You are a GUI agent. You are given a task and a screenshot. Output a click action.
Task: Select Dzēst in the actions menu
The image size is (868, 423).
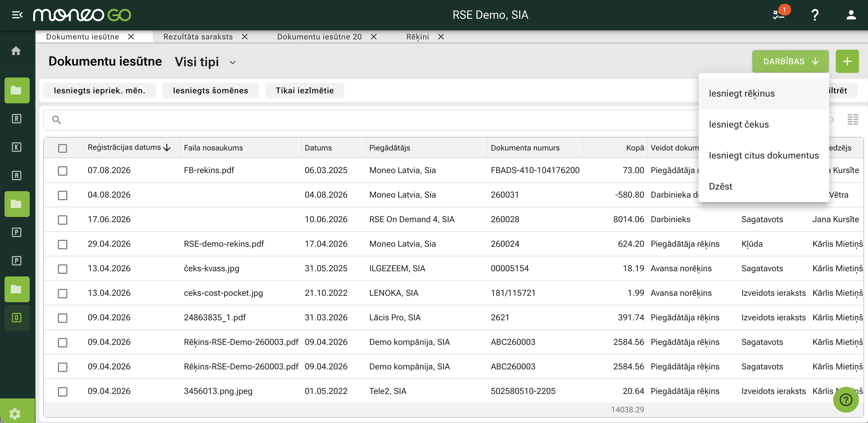[x=763, y=187]
